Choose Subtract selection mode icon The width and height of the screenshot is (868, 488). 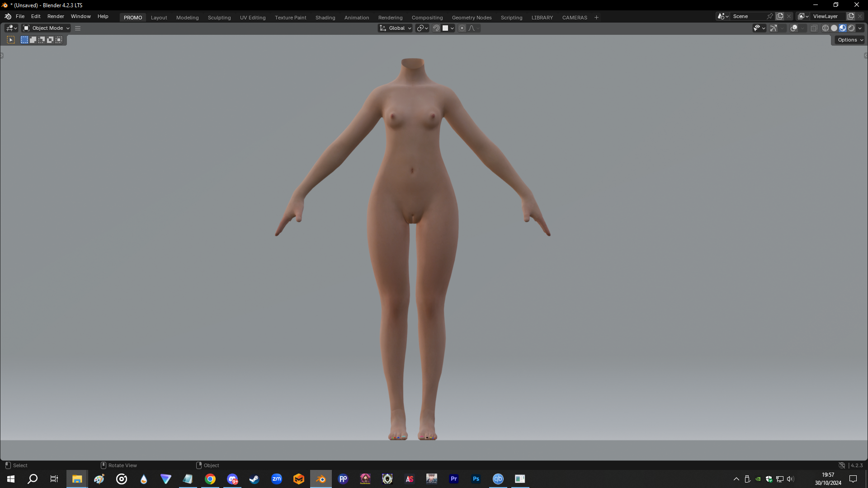coord(42,40)
